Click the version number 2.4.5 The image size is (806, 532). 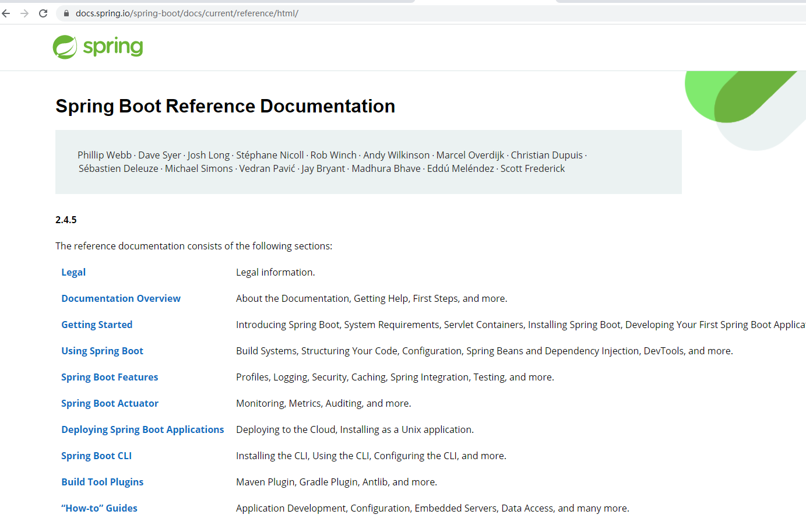click(x=66, y=220)
